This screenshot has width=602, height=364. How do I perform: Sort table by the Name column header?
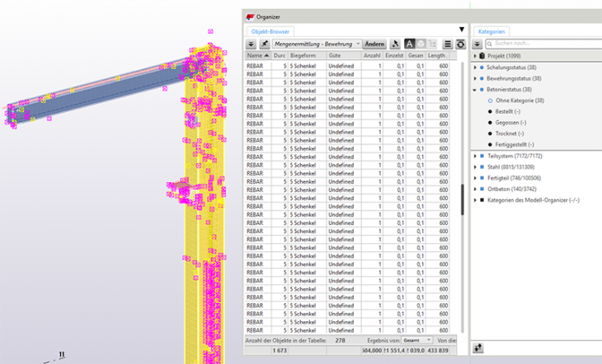tap(257, 55)
